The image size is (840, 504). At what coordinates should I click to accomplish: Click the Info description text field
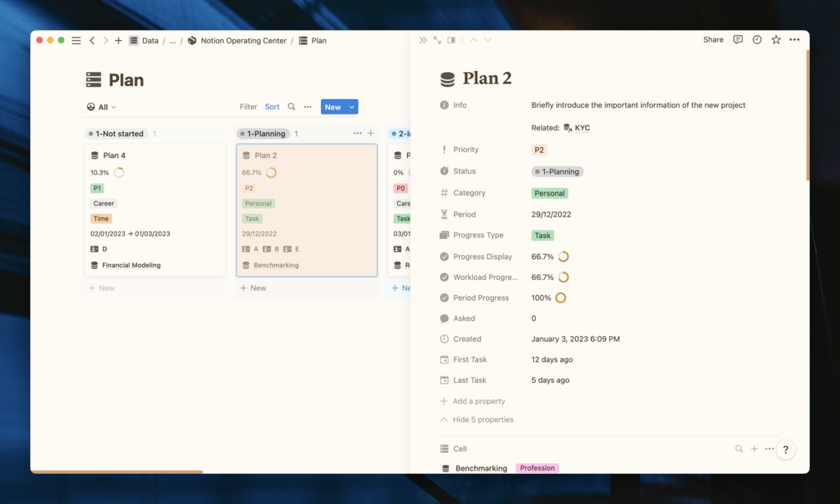[638, 105]
